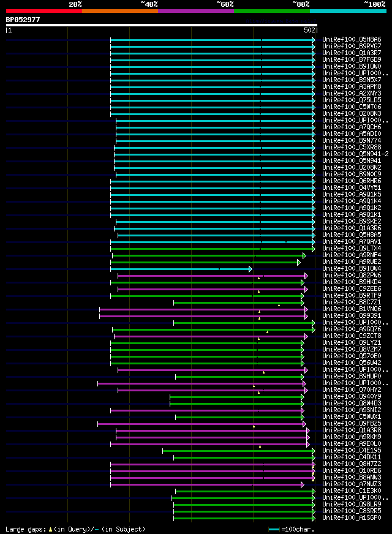Viewport: 392px width, 534px height.
Task: Click the green arrowhead ending the UniRef100_A9RNF4 bar
Action: click(x=304, y=256)
